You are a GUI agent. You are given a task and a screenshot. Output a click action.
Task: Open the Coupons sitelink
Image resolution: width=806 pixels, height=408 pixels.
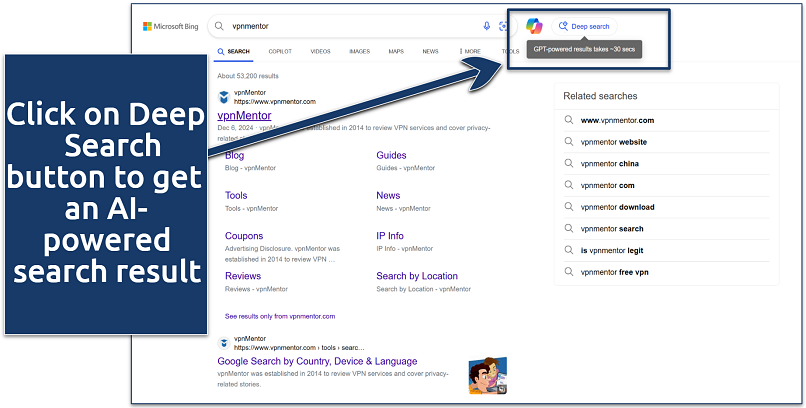pyautogui.click(x=244, y=236)
